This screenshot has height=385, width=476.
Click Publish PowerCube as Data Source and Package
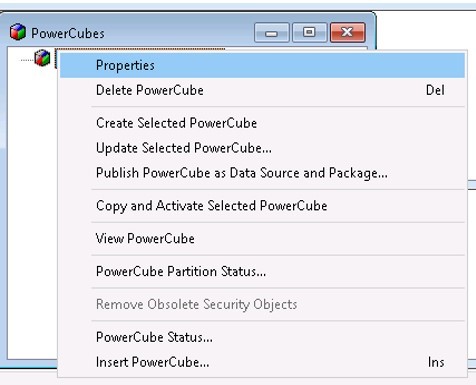tap(262, 173)
